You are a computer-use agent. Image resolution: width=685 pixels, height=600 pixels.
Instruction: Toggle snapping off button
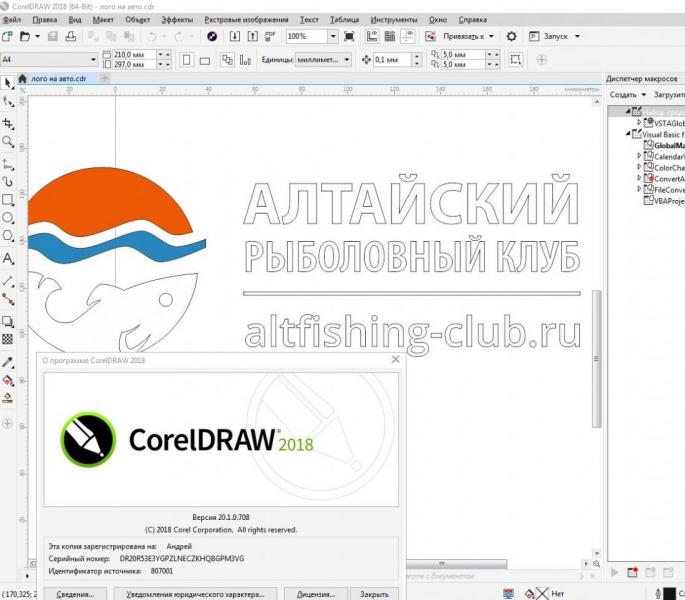click(430, 36)
